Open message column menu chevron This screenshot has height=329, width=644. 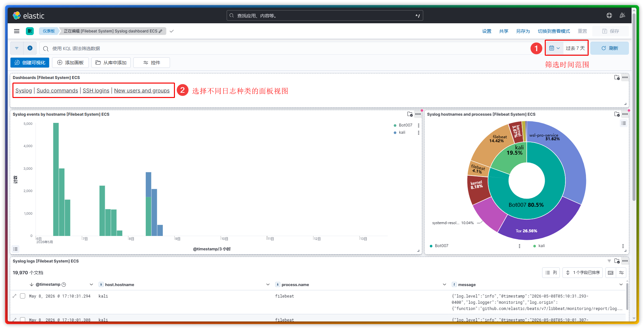pos(621,284)
